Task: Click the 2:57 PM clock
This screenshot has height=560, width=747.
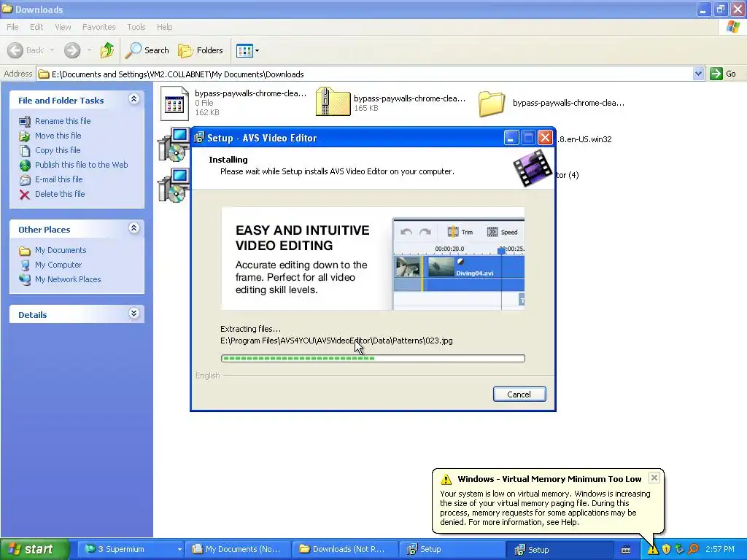Action: pos(720,549)
